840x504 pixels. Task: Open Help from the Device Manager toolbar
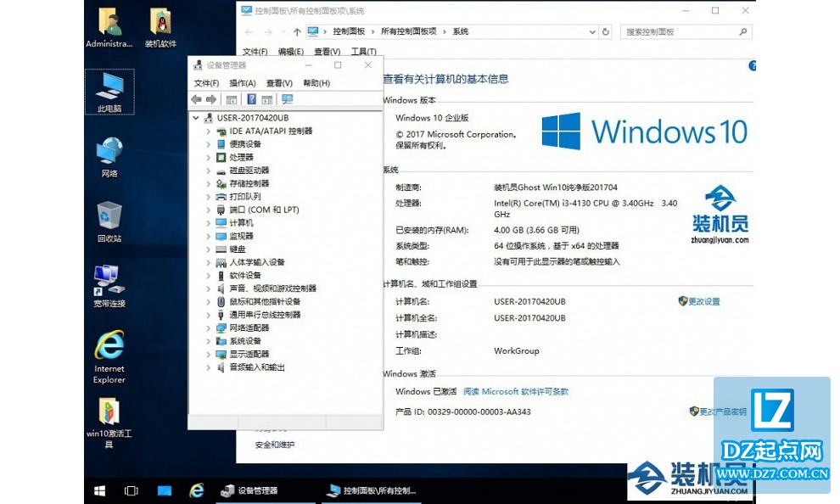(x=251, y=99)
